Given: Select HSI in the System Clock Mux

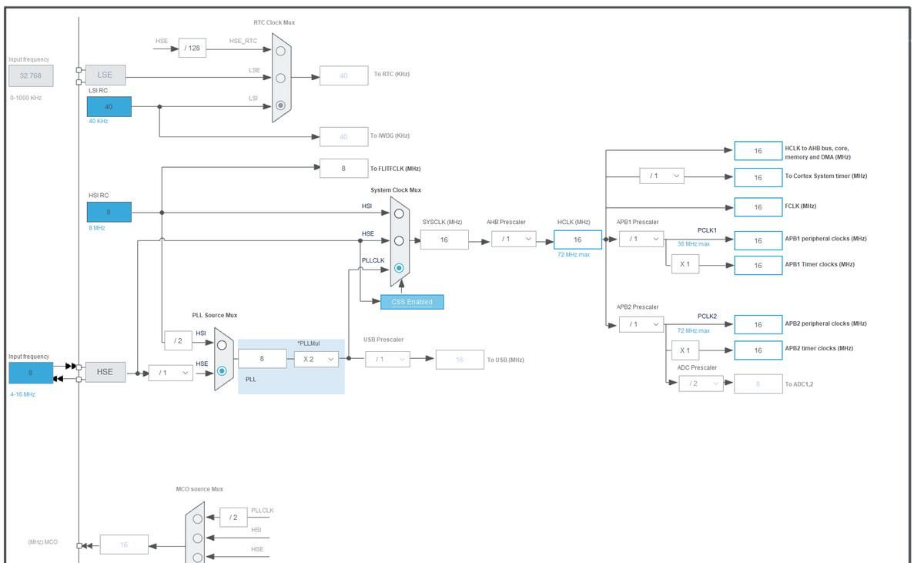Looking at the screenshot, I should (x=399, y=213).
